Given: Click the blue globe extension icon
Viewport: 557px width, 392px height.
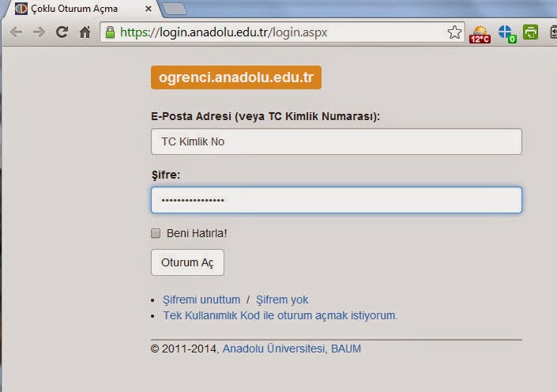Looking at the screenshot, I should pyautogui.click(x=506, y=33).
